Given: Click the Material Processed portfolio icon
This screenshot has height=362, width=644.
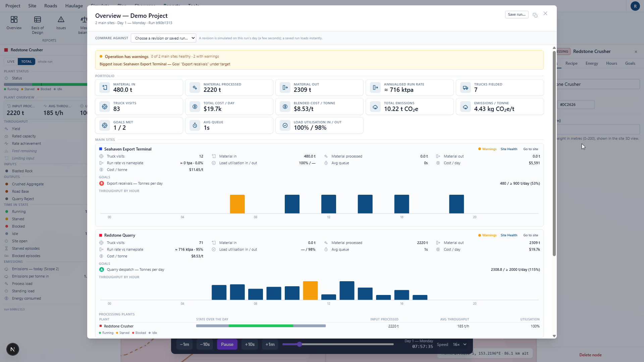Looking at the screenshot, I should coord(195,87).
